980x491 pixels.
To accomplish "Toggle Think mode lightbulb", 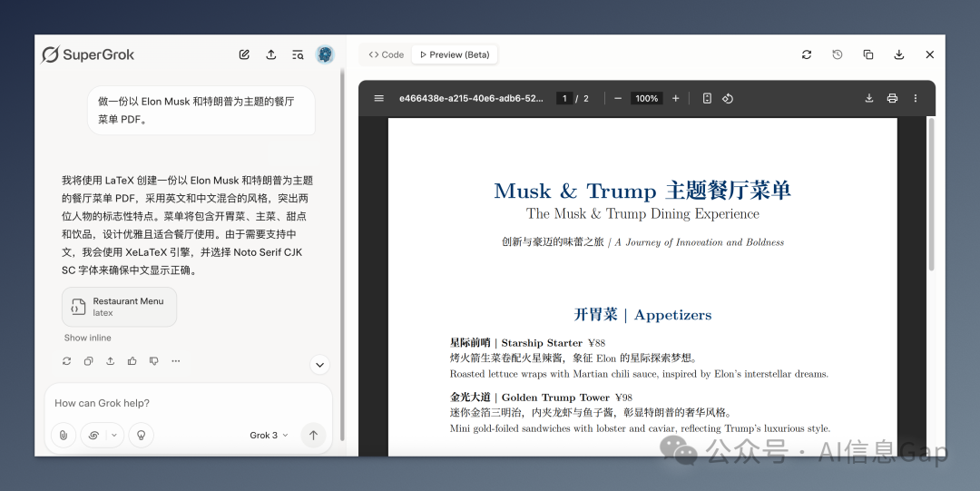I will coord(142,436).
